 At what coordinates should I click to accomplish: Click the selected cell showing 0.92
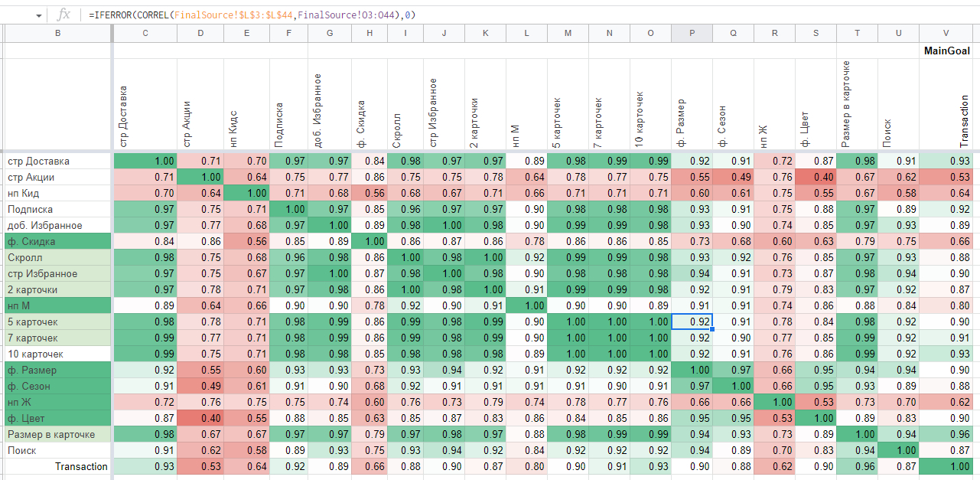click(x=692, y=322)
